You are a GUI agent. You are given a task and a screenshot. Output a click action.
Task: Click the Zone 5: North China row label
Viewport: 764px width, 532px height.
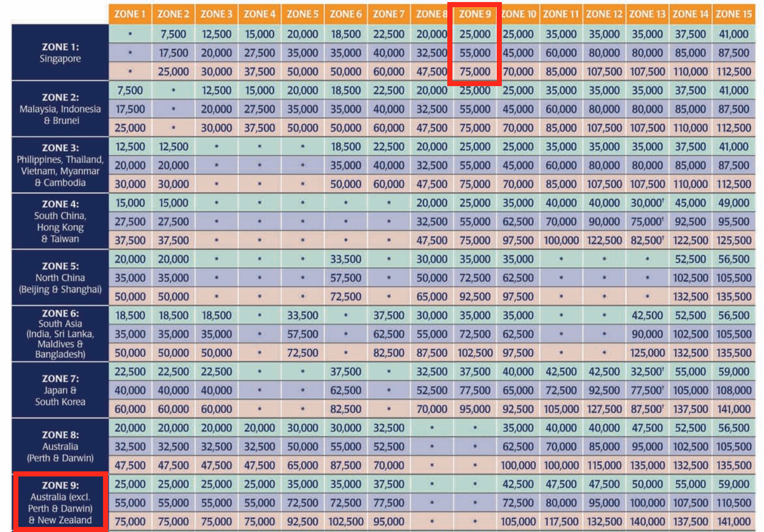pos(60,278)
